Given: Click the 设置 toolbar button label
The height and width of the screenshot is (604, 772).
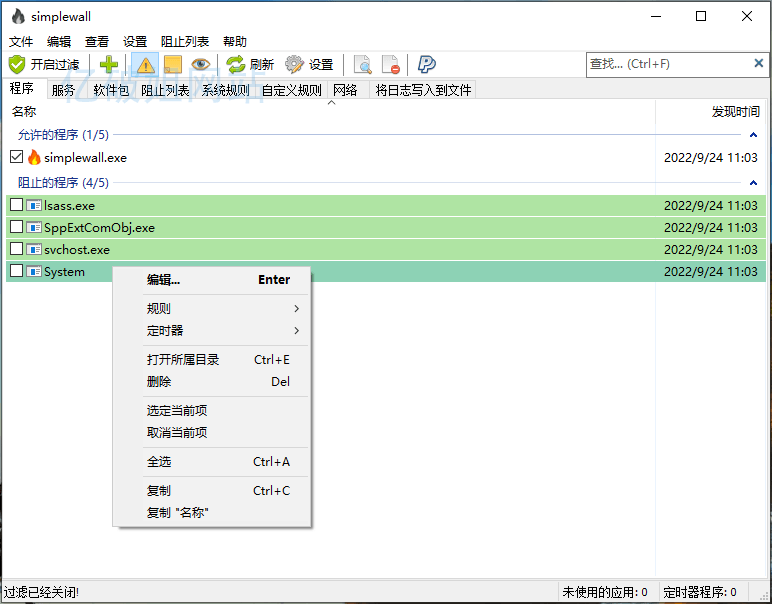Looking at the screenshot, I should tap(321, 64).
